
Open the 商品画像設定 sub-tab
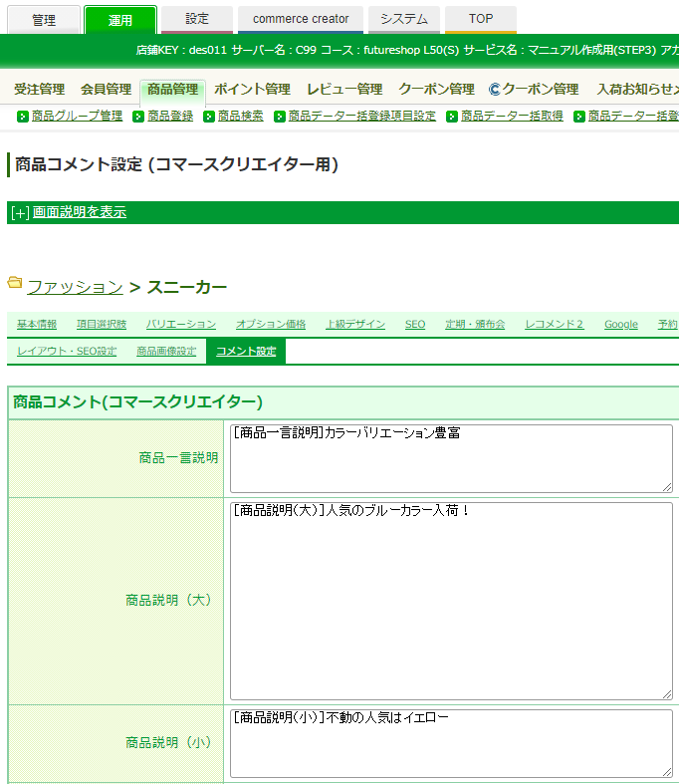pos(166,351)
